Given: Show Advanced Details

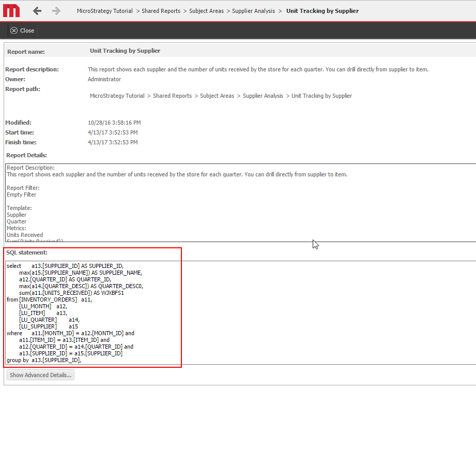Looking at the screenshot, I should (40, 375).
